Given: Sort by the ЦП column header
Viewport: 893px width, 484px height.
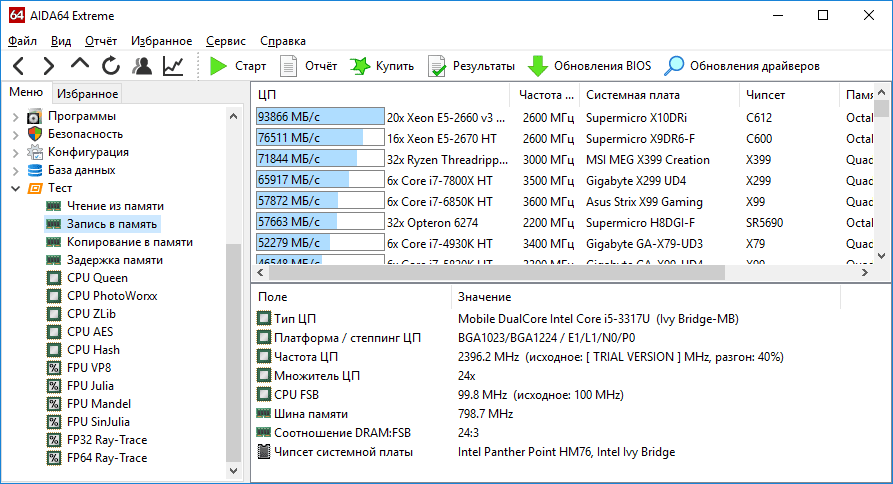Looking at the screenshot, I should 380,95.
